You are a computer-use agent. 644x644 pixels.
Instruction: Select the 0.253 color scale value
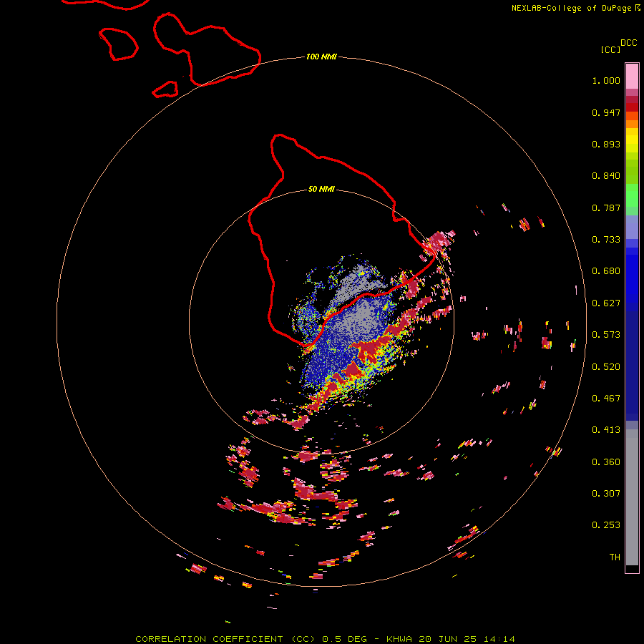(x=606, y=525)
